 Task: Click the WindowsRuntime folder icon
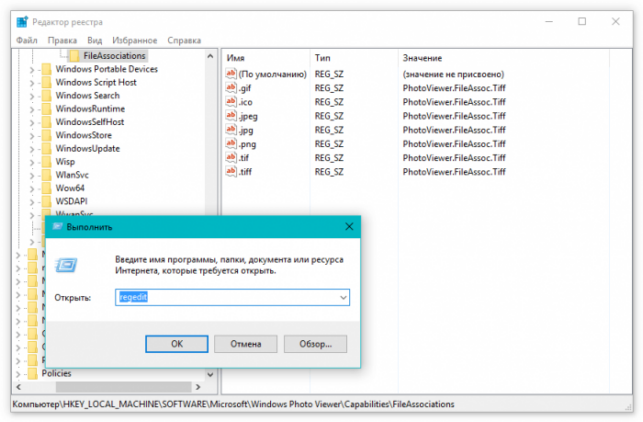[47, 109]
